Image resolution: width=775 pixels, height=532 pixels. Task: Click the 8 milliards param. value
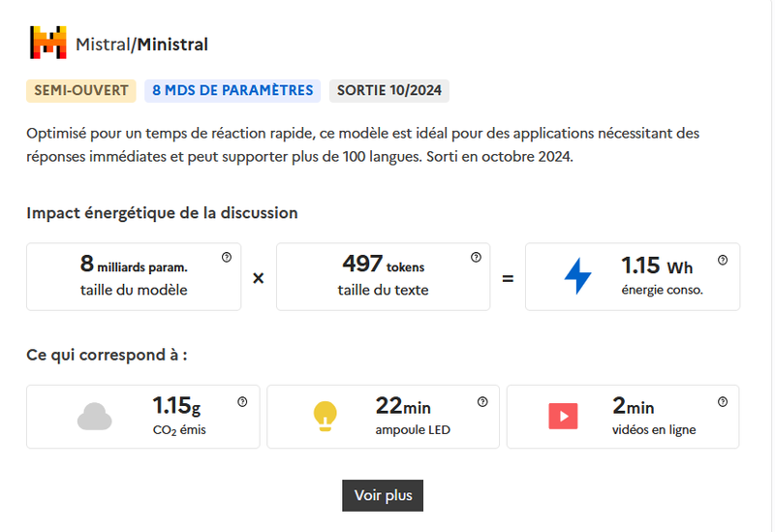pyautogui.click(x=134, y=266)
